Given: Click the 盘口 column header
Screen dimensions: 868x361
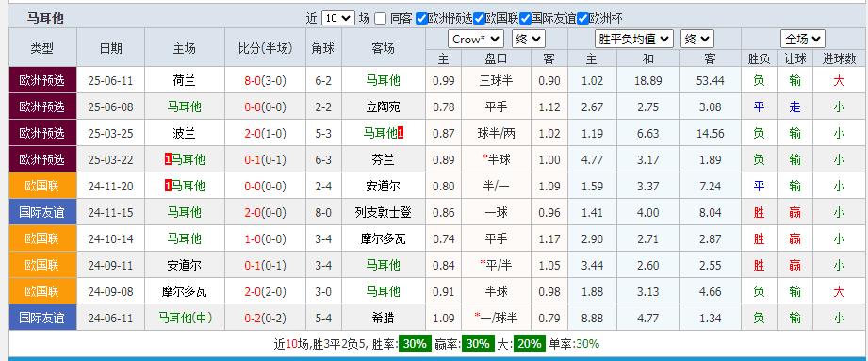Looking at the screenshot, I should pos(496,58).
